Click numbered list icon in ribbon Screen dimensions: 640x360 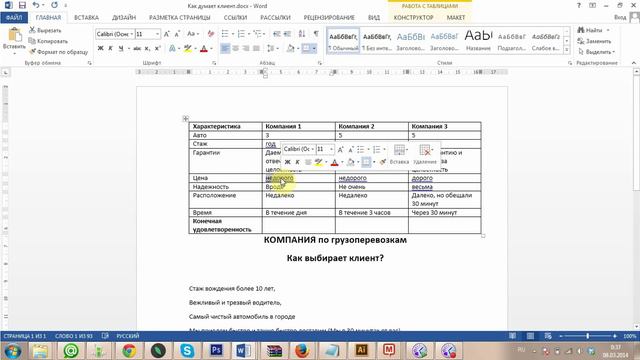click(241, 34)
